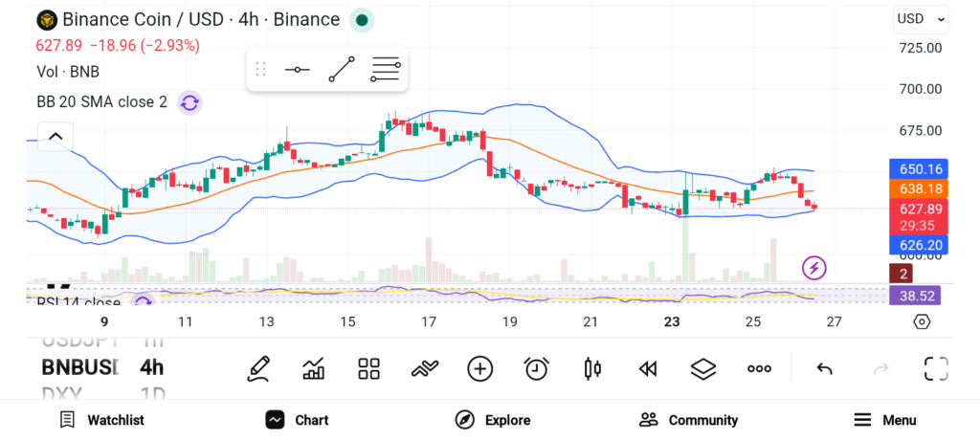Click the purple lightning bolt icon
The image size is (980, 441).
point(813,268)
